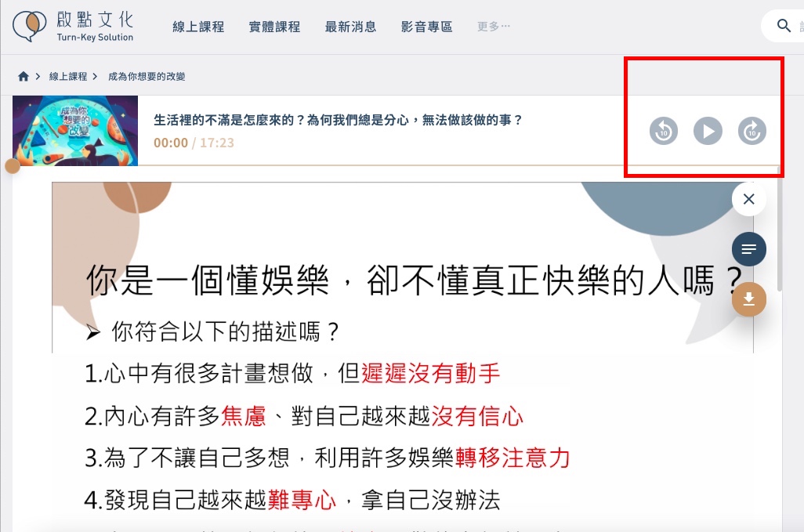Open 影音專區 section

tap(426, 27)
